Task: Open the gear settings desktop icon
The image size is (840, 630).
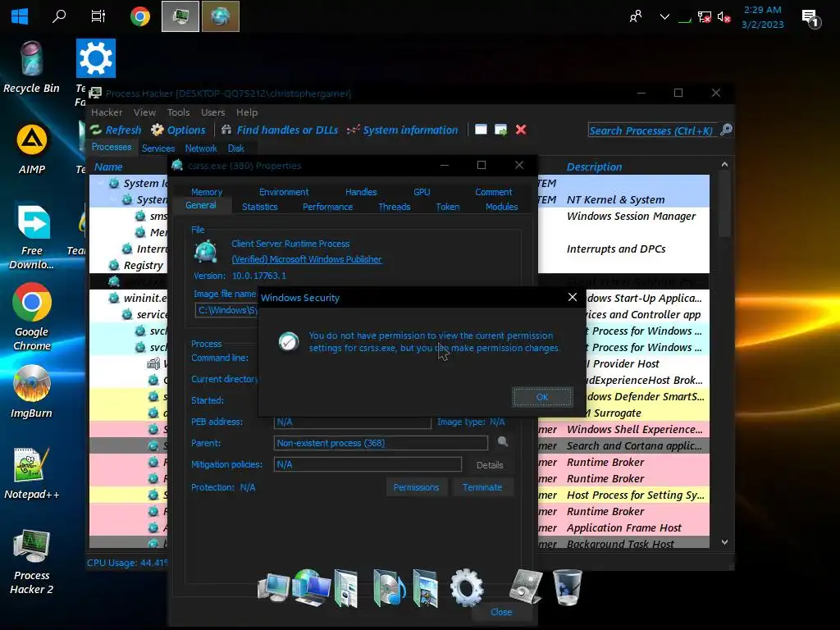Action: pyautogui.click(x=96, y=58)
